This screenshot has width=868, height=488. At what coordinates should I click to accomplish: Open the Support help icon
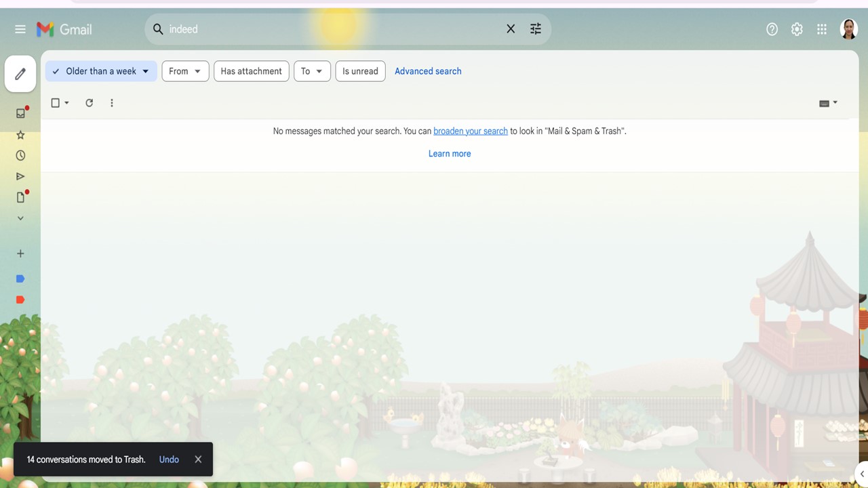[x=772, y=29]
